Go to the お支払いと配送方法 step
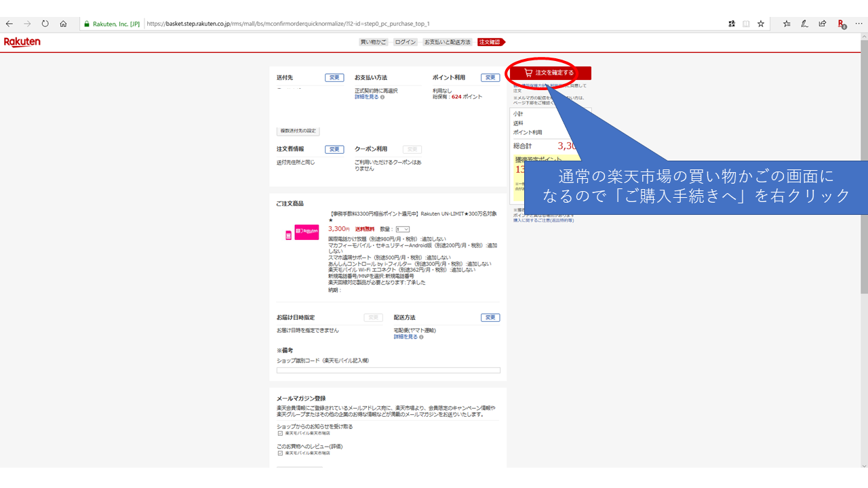Screen dimensions: 868x488 point(448,42)
